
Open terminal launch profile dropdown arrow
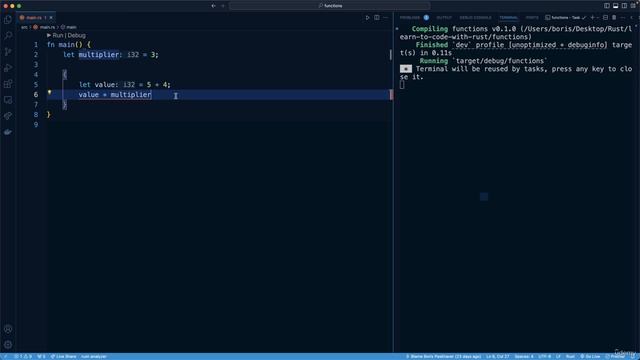[x=598, y=18]
